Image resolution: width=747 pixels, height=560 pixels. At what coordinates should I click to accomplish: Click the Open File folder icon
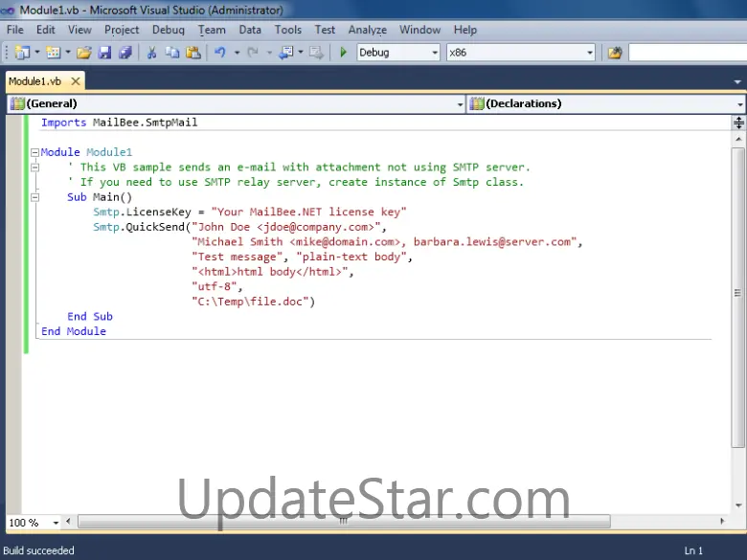tap(84, 53)
